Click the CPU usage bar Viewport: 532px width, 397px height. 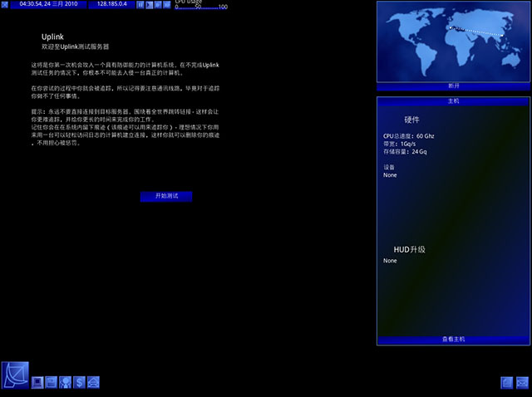201,6
